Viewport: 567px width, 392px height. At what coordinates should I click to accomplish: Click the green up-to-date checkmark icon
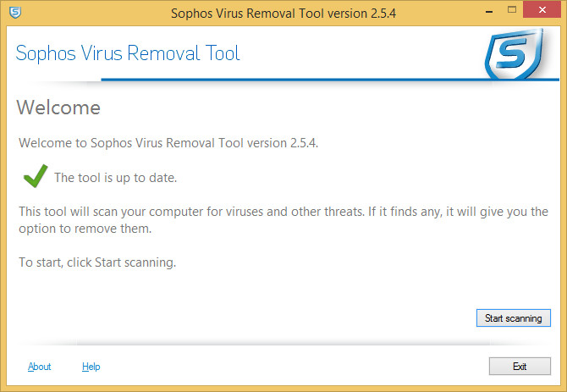coord(36,176)
